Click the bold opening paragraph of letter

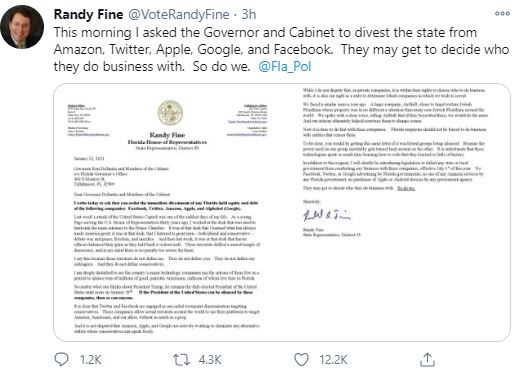point(166,205)
